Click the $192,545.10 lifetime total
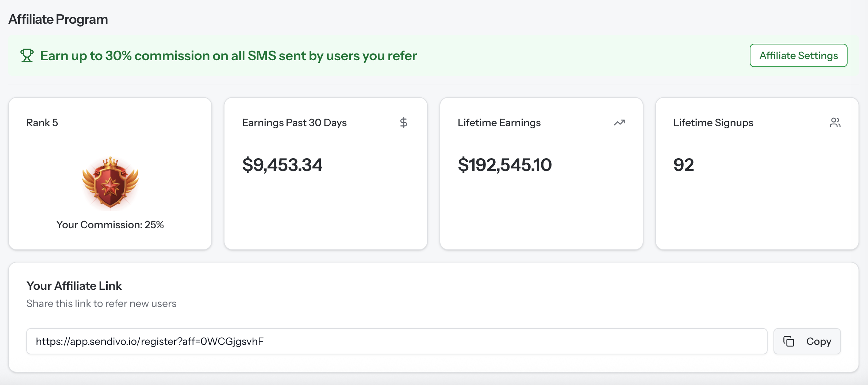The image size is (868, 385). 504,165
